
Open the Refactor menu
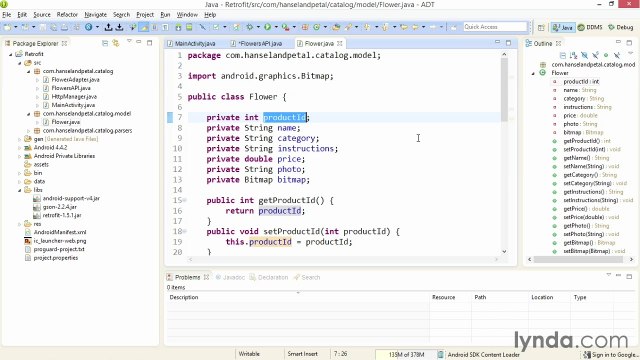67,15
